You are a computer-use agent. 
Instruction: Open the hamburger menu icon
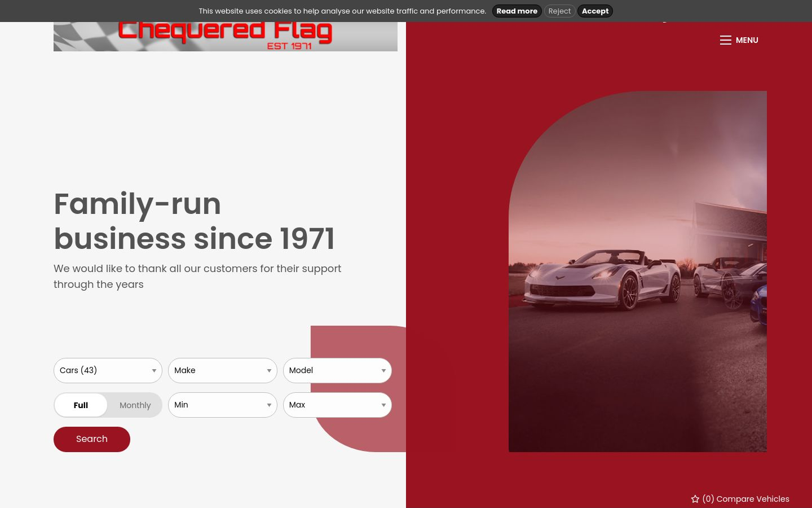726,40
